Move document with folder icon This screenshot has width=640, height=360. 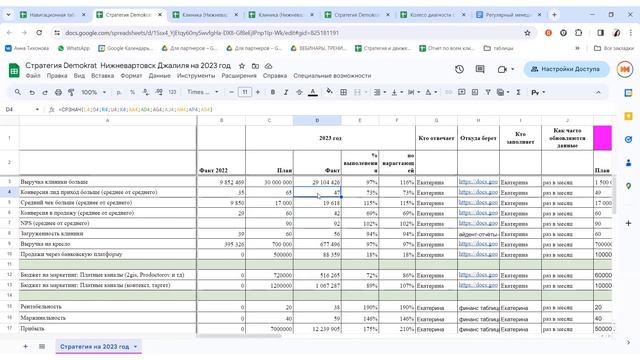(x=255, y=66)
